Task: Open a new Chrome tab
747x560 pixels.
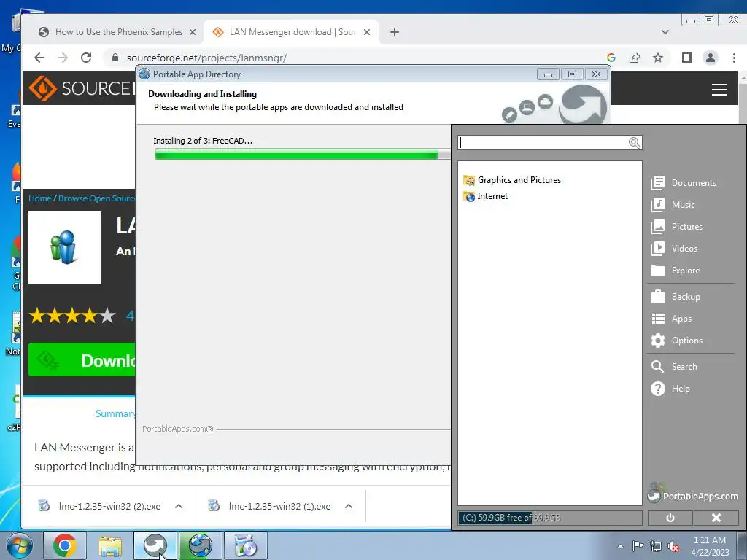Action: coord(395,32)
